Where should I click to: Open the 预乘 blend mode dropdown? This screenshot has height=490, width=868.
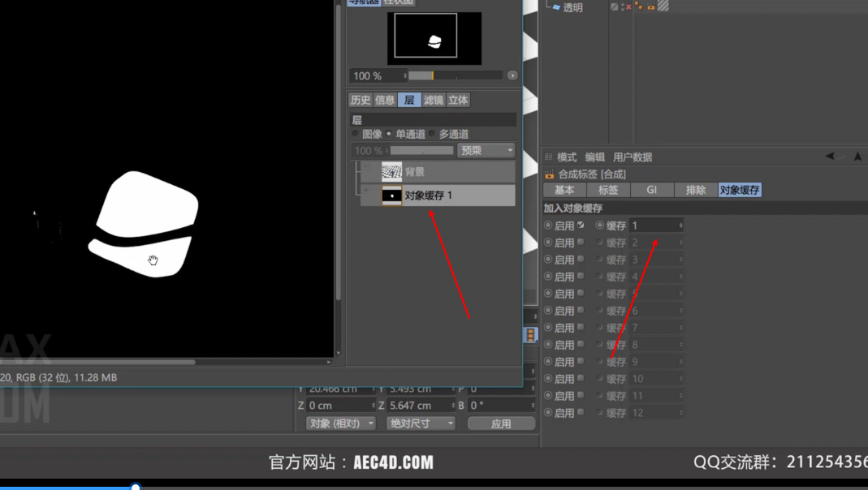pyautogui.click(x=486, y=150)
